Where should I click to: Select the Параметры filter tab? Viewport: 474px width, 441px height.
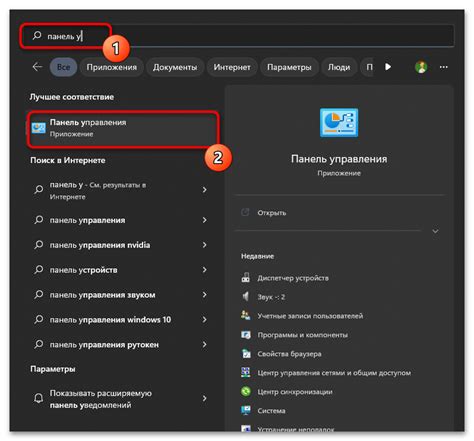[x=289, y=67]
